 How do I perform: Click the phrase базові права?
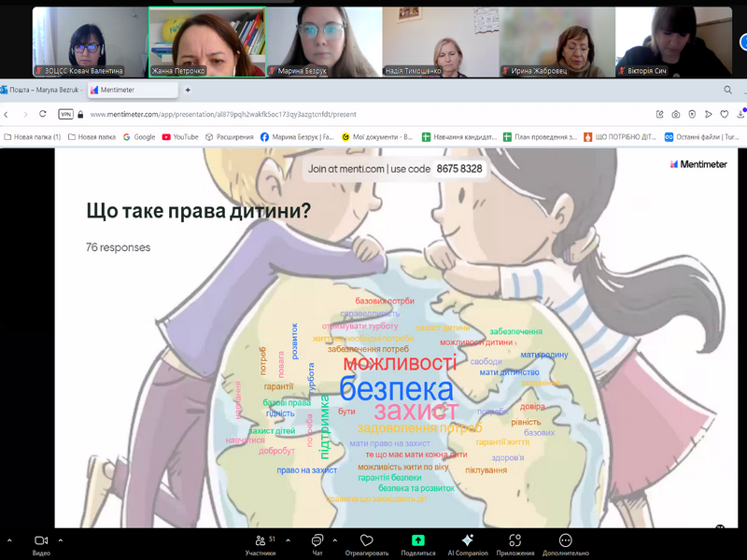click(287, 402)
